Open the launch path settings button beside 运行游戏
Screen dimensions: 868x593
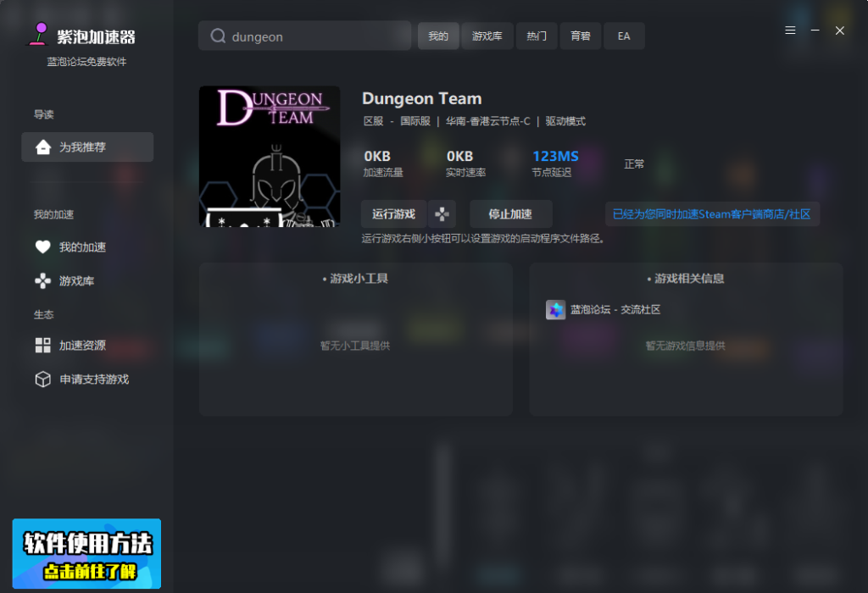(442, 214)
